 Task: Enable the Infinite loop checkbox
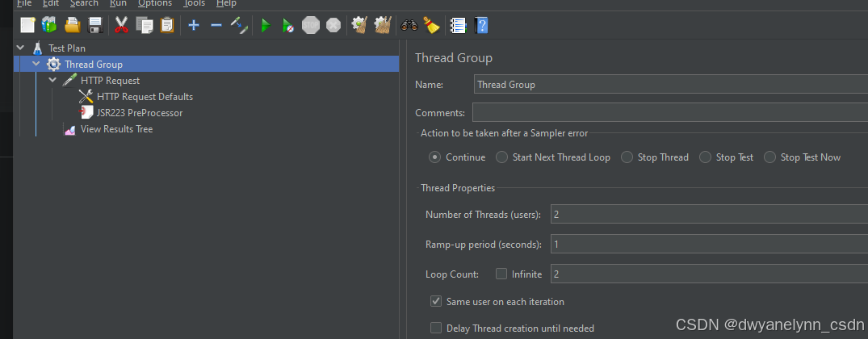pos(501,273)
